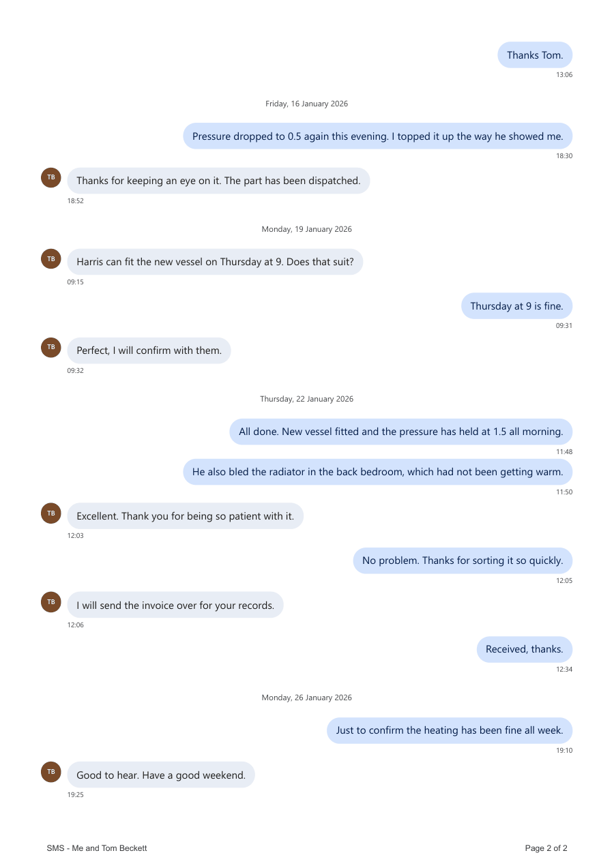Click TB avatar next to Harris vessel message
614x868 pixels.
51,259
